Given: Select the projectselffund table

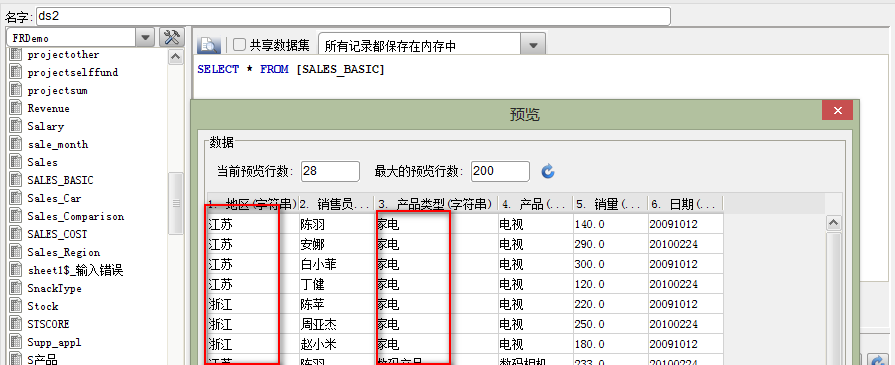Looking at the screenshot, I should [x=72, y=73].
